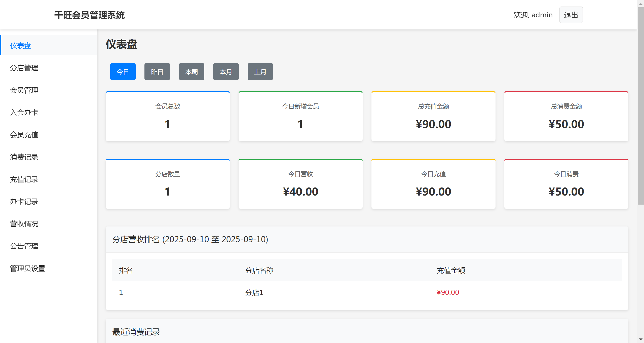Go to 会员管理 page
644x343 pixels.
coord(24,90)
